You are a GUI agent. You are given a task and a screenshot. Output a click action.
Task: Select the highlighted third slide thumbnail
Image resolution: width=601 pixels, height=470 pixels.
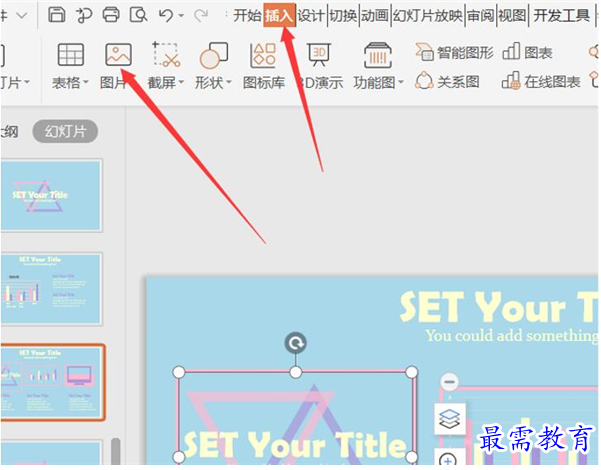tap(53, 382)
